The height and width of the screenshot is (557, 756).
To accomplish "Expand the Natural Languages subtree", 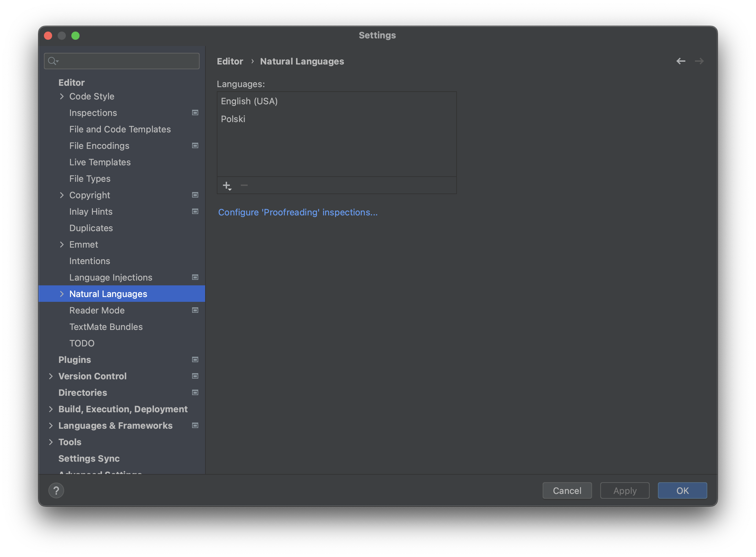I will (x=62, y=294).
